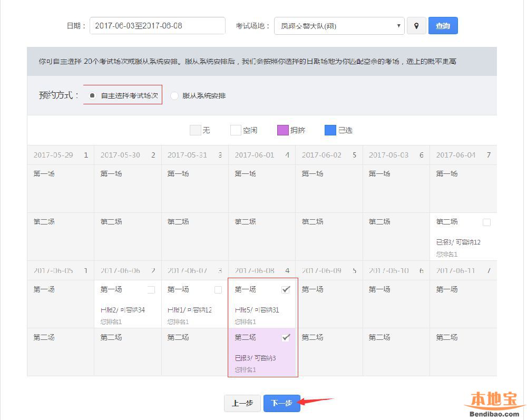
Task: Click the blue 已选 legend swatch
Action: [x=330, y=130]
